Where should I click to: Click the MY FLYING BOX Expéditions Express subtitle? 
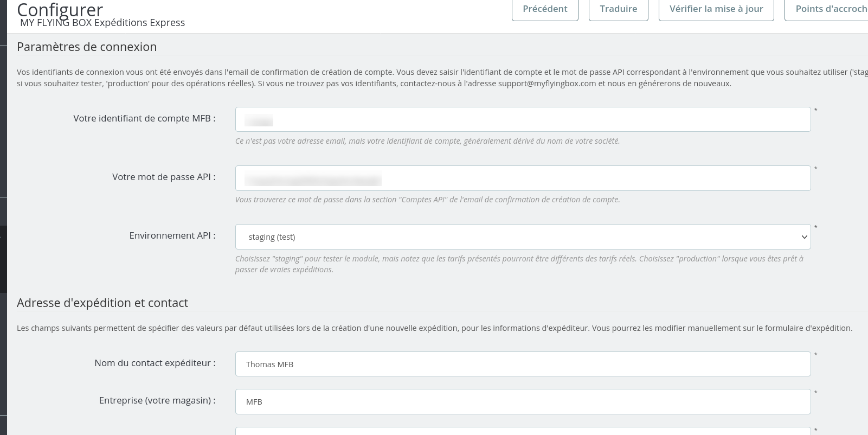102,23
